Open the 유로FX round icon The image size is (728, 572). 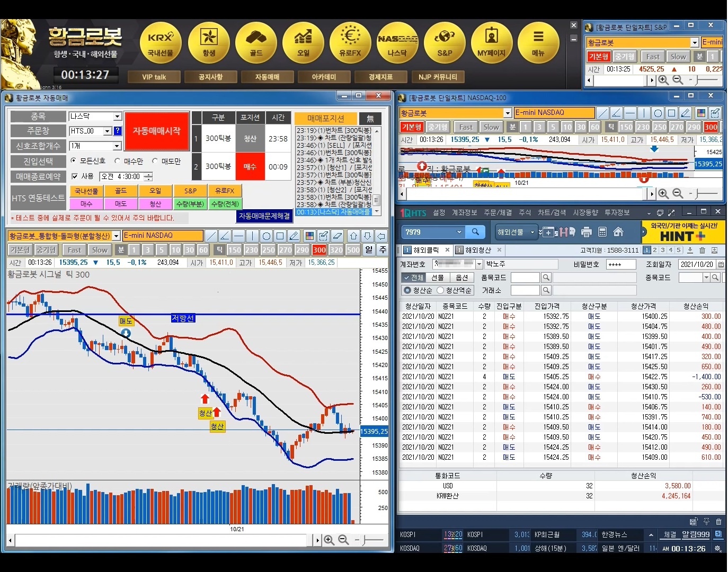350,43
